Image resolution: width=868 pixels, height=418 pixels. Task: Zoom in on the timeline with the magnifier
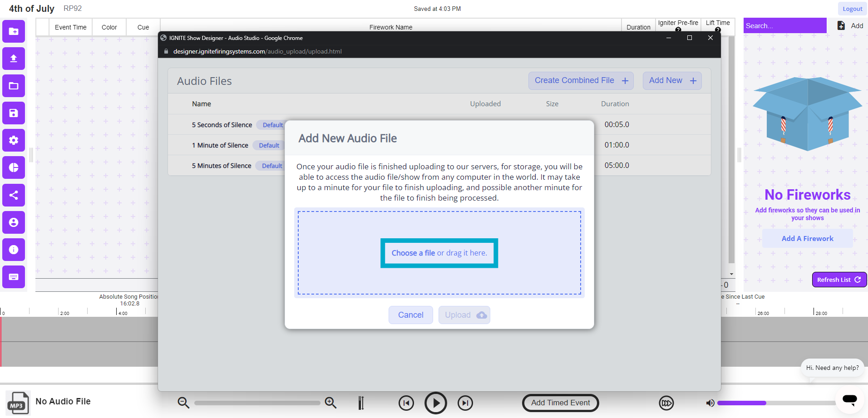coord(330,403)
